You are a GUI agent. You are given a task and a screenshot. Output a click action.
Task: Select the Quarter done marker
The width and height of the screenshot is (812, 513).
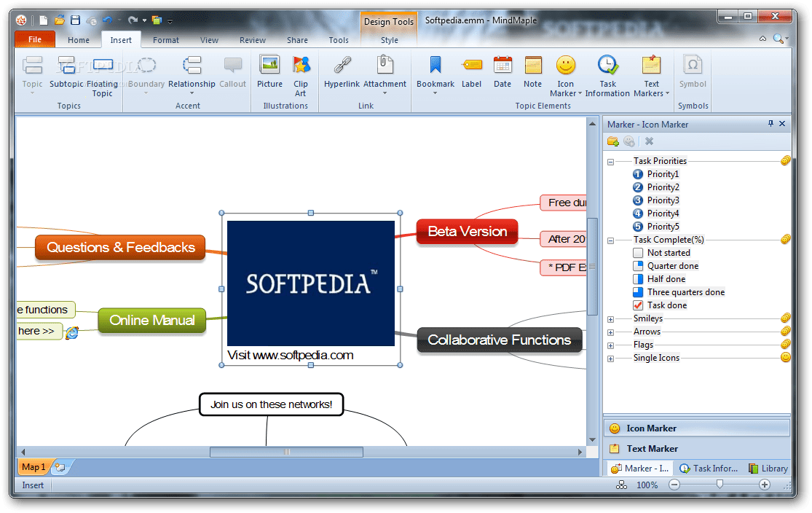[666, 266]
